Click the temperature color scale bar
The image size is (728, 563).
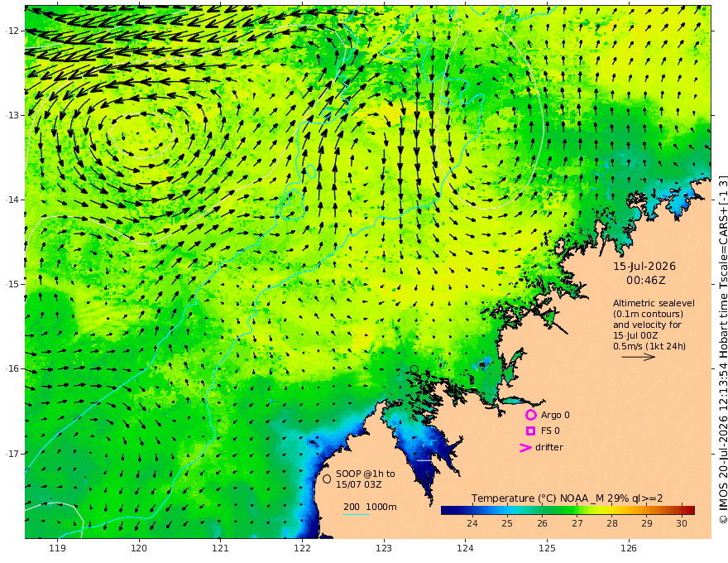568,510
